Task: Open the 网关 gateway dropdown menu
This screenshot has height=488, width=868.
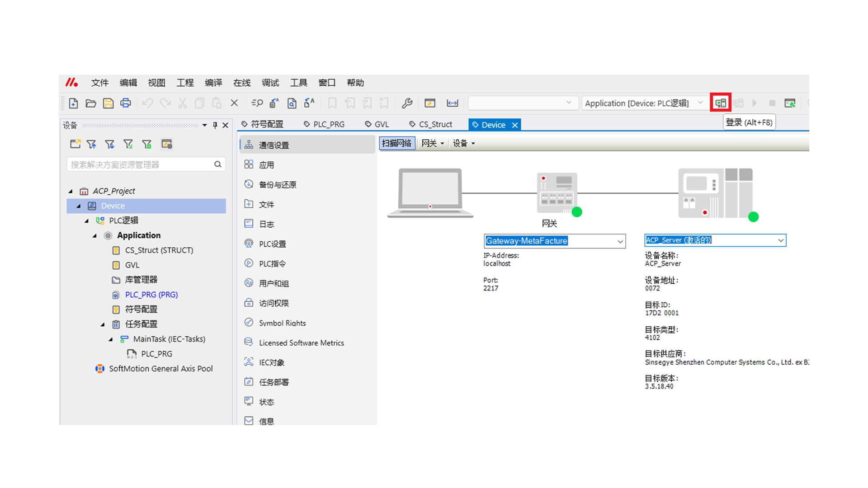Action: click(433, 143)
